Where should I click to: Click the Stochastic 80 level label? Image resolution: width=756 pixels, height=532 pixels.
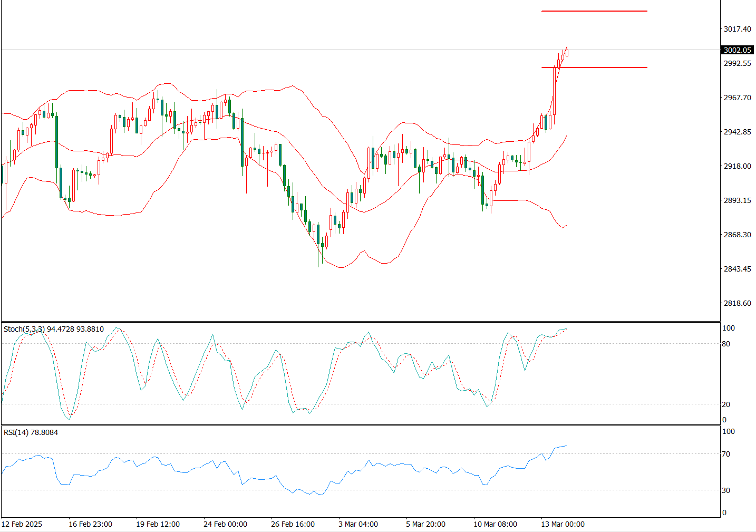point(726,344)
